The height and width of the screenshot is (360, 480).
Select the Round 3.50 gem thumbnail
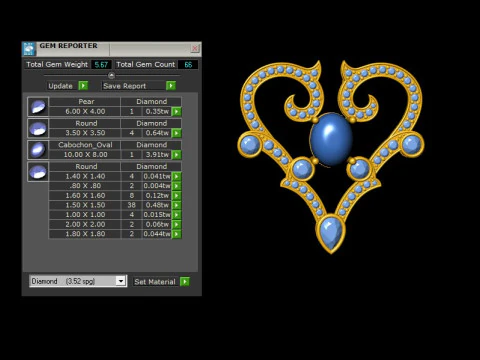coord(38,128)
